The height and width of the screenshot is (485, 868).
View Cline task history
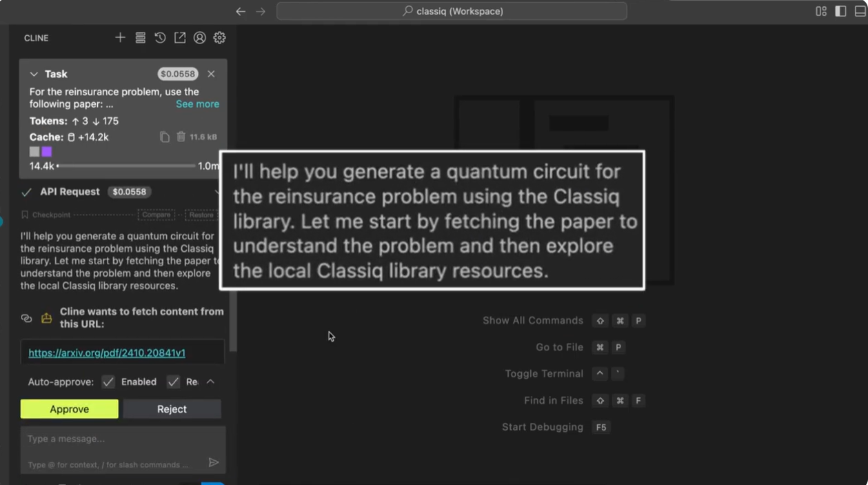click(x=160, y=37)
